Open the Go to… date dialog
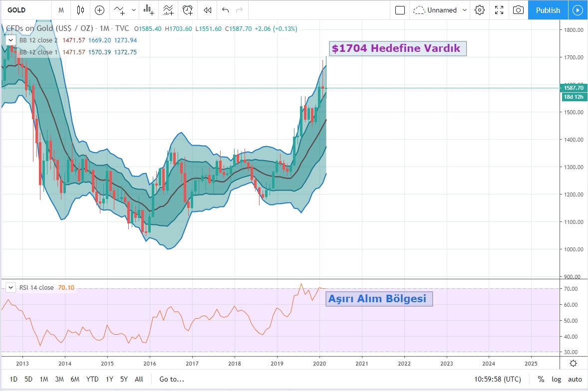Screen dimensions: 588x391 pyautogui.click(x=172, y=379)
